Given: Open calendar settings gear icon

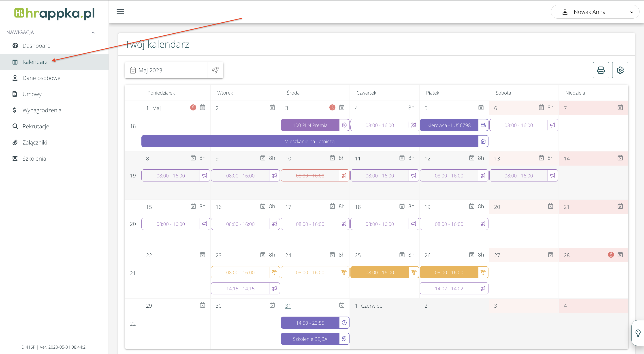Looking at the screenshot, I should tap(620, 70).
